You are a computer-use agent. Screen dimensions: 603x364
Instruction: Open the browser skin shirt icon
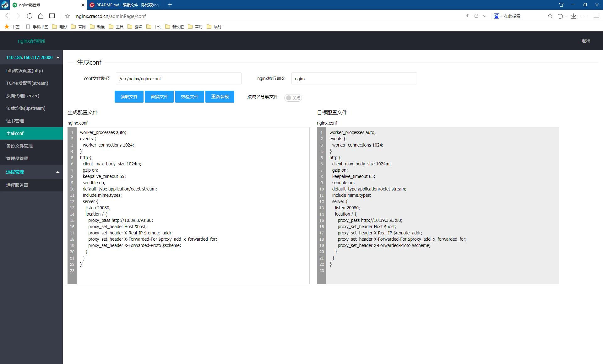pyautogui.click(x=561, y=5)
